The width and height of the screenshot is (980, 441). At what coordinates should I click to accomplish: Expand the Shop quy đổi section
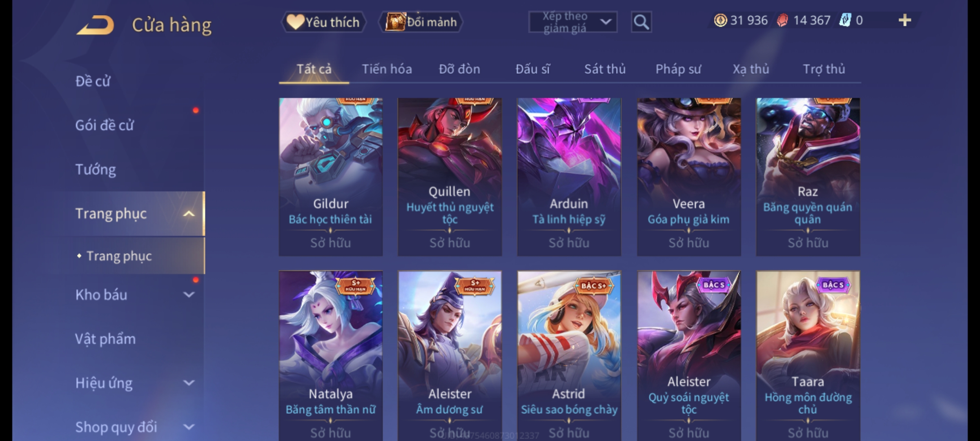point(189,427)
